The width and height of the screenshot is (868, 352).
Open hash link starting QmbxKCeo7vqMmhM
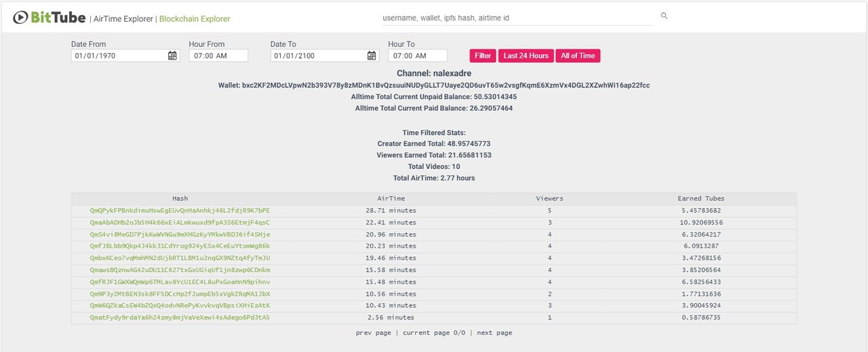point(180,258)
